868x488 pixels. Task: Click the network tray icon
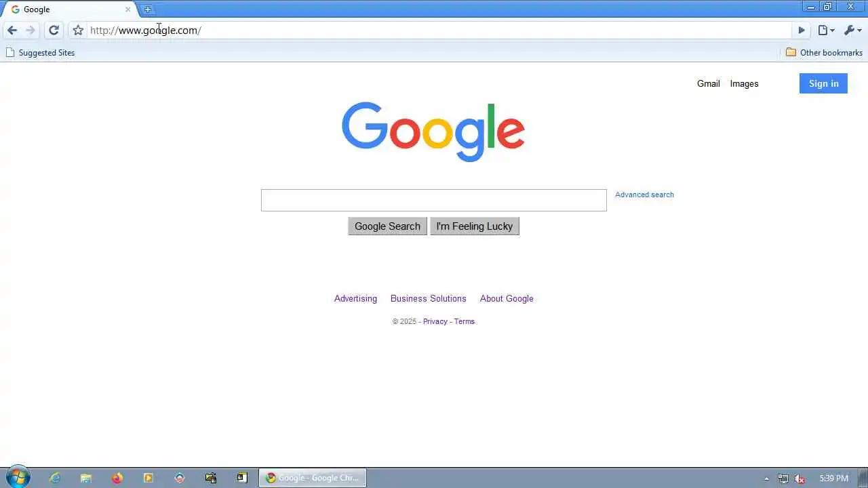click(x=783, y=479)
